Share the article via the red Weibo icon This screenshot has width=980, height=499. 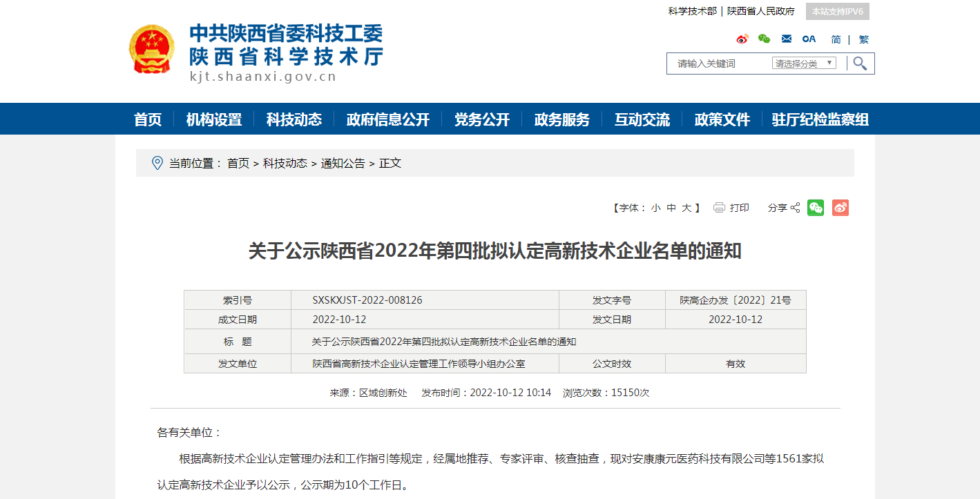[x=840, y=207]
